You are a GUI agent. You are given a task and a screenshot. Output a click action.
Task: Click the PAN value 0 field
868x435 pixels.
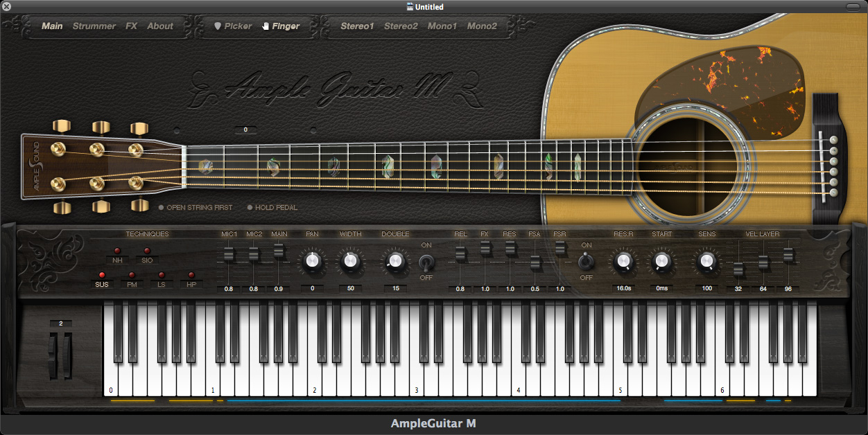point(312,288)
